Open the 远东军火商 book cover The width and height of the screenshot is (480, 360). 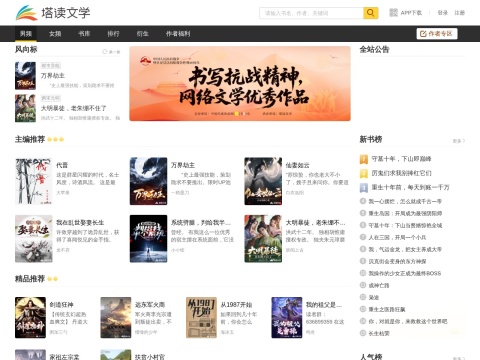pos(116,317)
